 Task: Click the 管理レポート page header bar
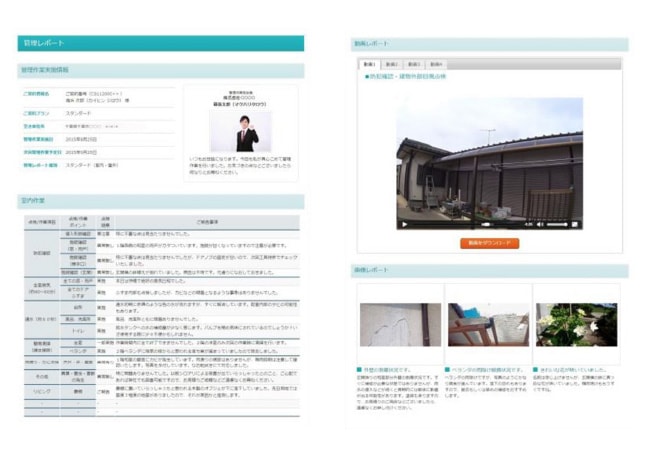tap(160, 44)
